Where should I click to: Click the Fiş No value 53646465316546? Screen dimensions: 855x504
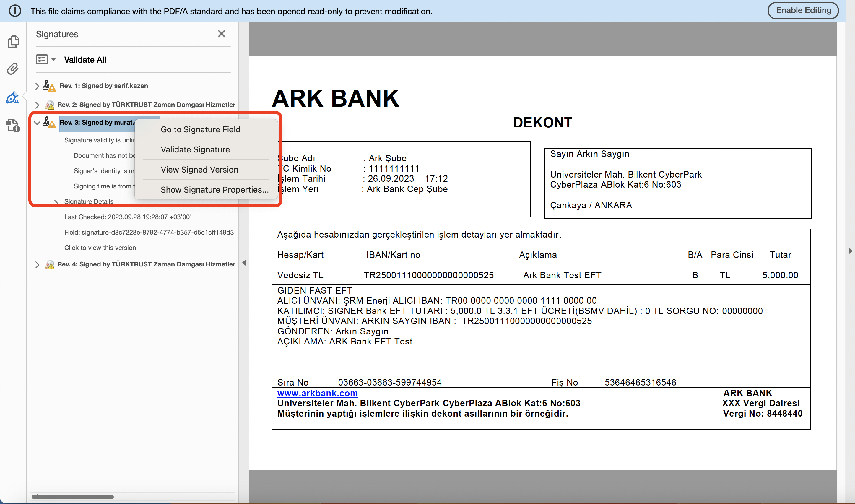[641, 382]
